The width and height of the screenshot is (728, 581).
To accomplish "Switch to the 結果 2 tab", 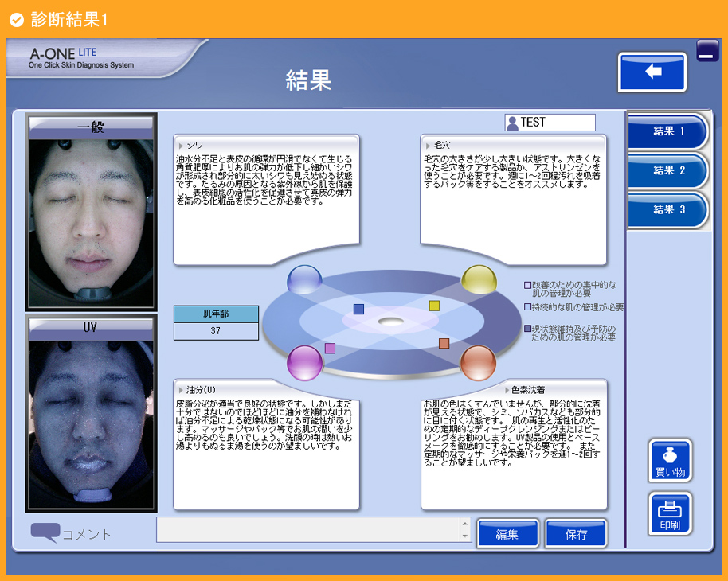I will [669, 171].
